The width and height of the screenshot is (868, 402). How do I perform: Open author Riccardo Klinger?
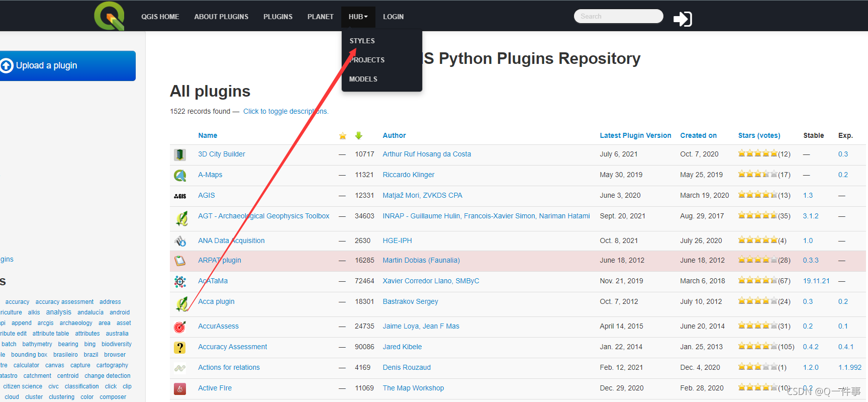pyautogui.click(x=409, y=175)
